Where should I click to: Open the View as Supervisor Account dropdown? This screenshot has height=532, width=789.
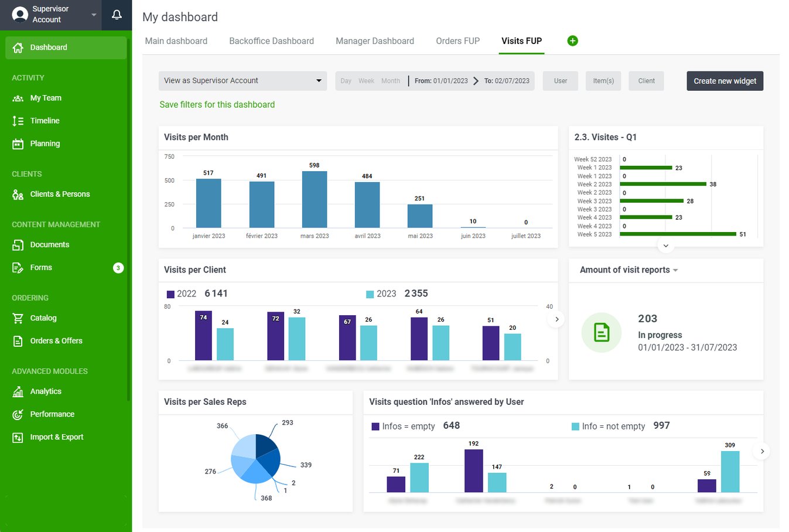tap(242, 80)
